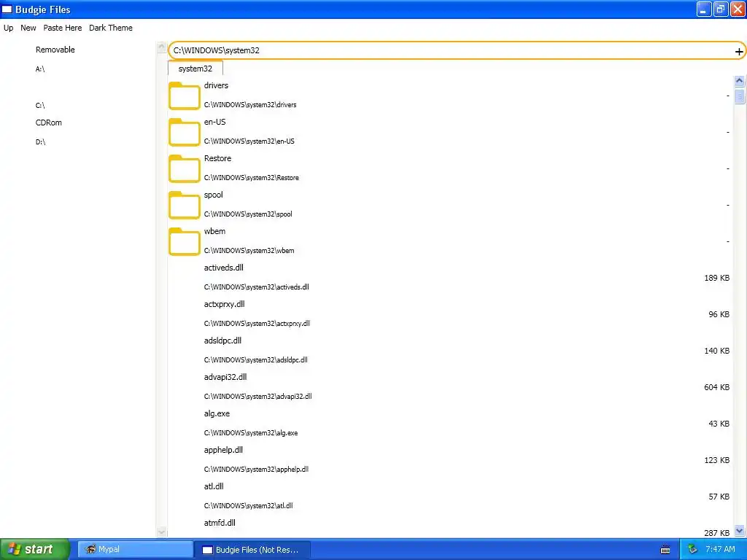Click the 7:47 AM clock

[720, 550]
